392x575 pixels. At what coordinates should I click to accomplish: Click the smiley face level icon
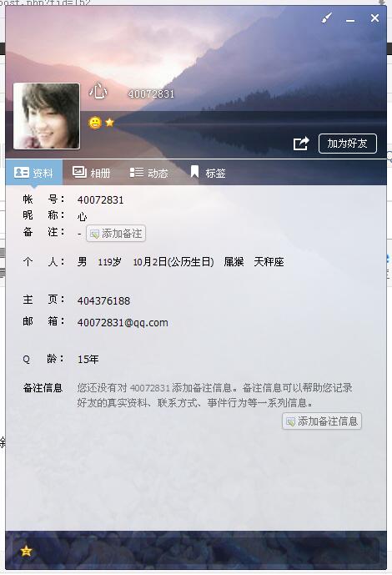95,123
